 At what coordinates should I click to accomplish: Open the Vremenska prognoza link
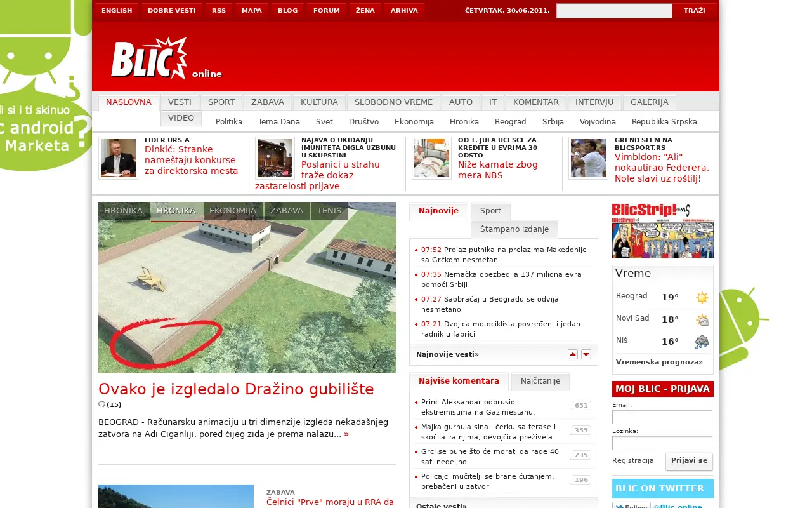pos(659,362)
